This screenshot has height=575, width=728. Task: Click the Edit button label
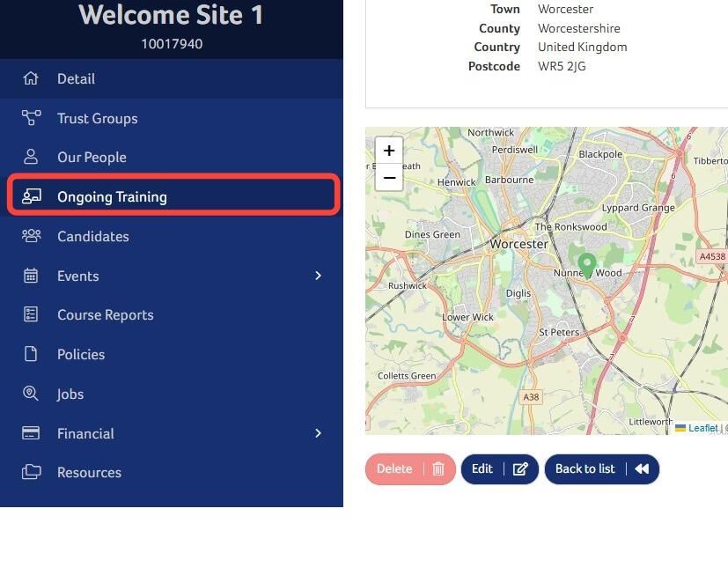pyautogui.click(x=482, y=468)
